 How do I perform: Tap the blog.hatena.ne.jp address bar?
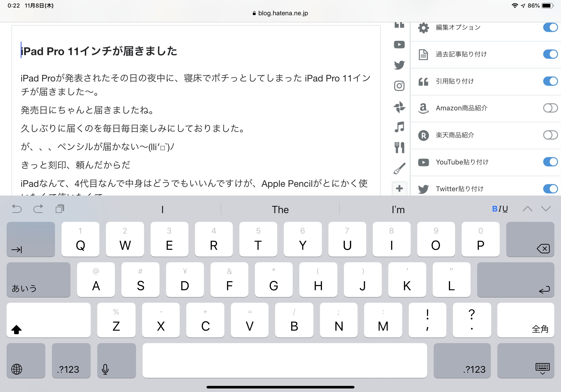[280, 13]
